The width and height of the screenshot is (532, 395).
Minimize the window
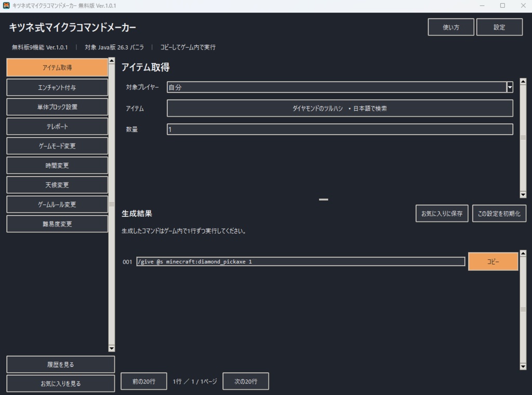482,6
